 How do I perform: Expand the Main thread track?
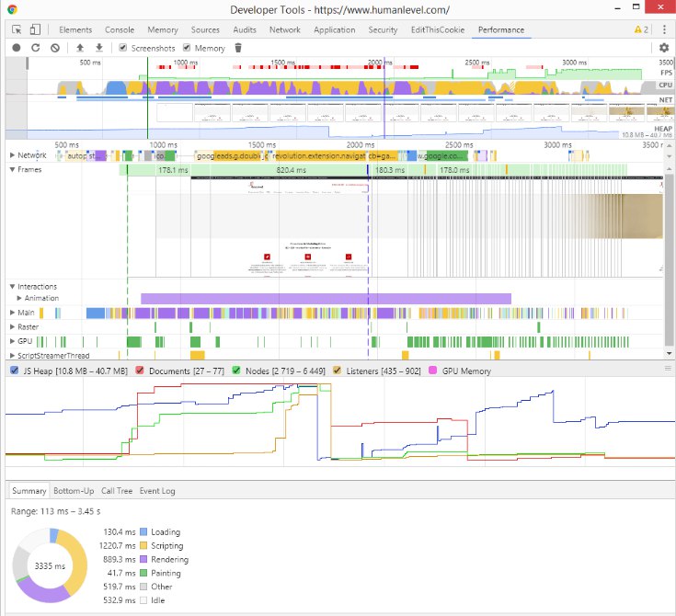13,313
